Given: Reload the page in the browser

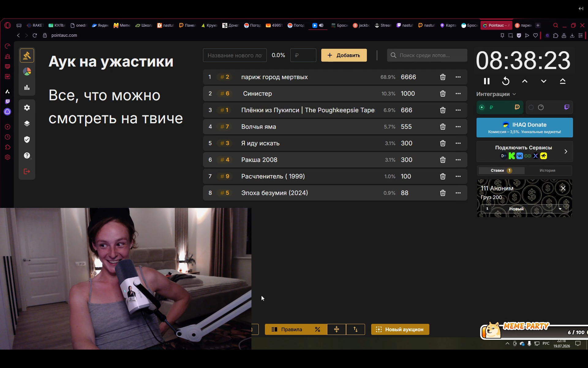Looking at the screenshot, I should (x=35, y=35).
